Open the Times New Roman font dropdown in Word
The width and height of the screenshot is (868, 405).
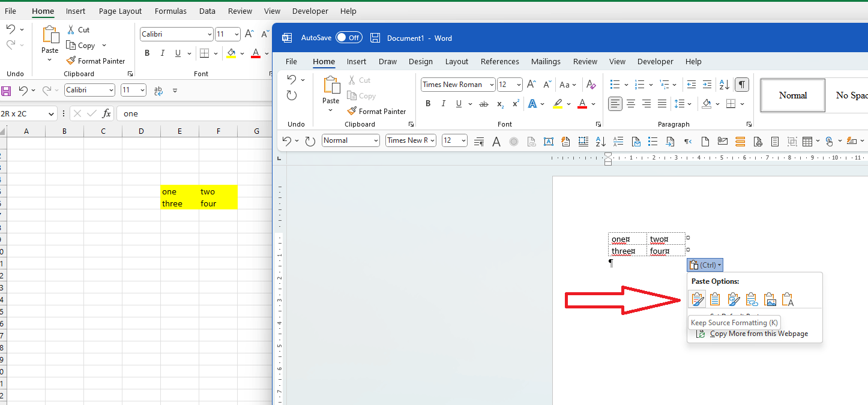(x=490, y=84)
